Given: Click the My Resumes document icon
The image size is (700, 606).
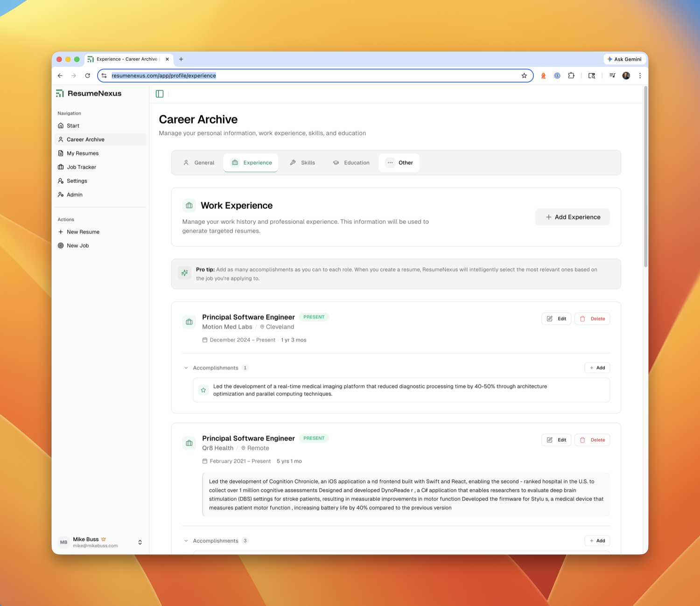Looking at the screenshot, I should pyautogui.click(x=60, y=153).
